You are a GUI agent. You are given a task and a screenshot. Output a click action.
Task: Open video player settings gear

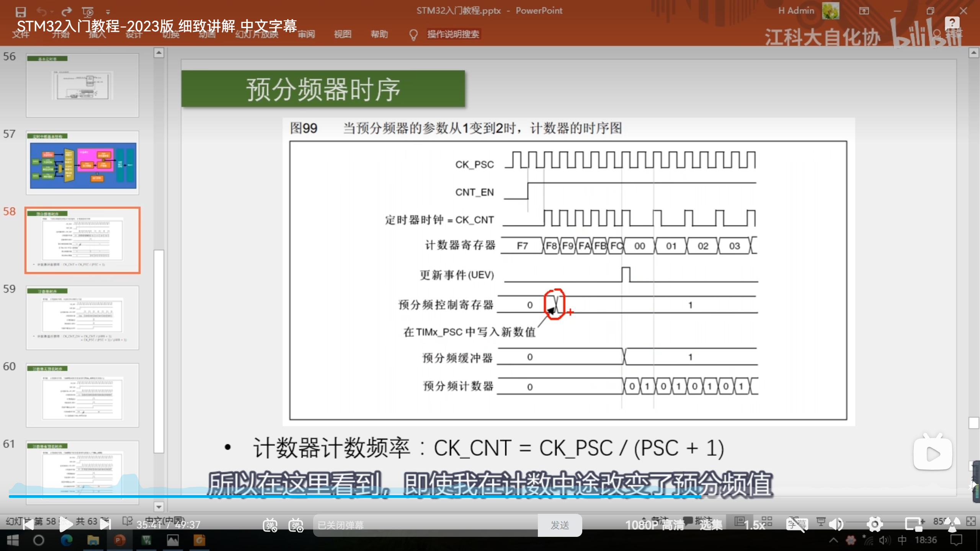(875, 525)
